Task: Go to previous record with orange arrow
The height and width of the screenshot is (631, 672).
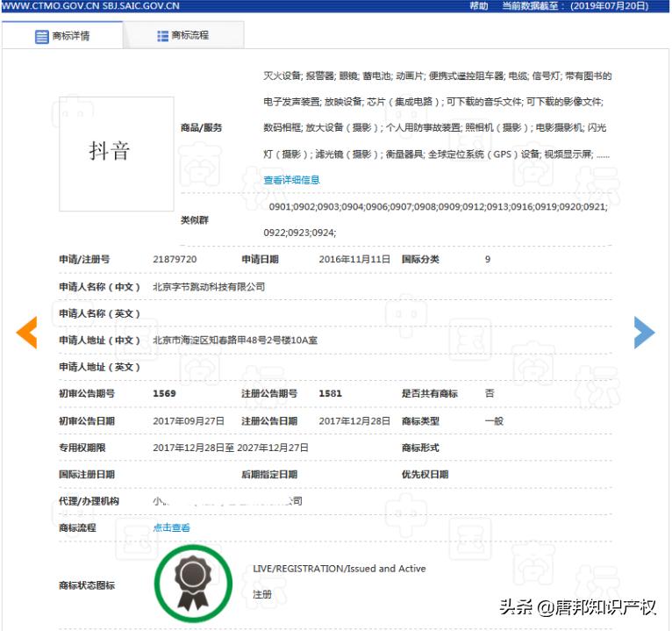Action: (x=26, y=333)
